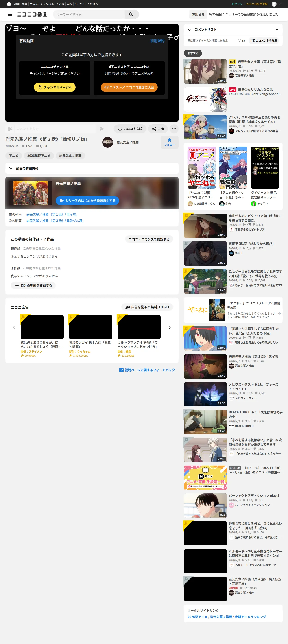Screen dimensions: 288x644
Task: Click 盗掘王 channel icon
Action: point(231,253)
